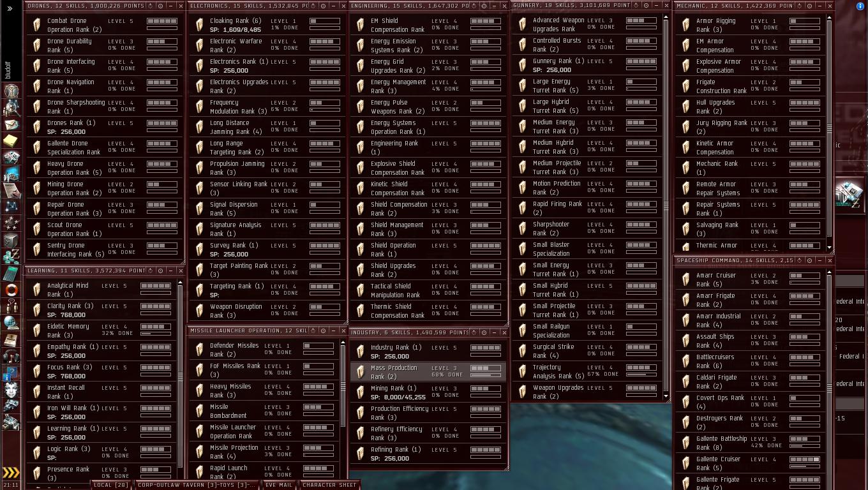Click the EM Shield Compensation skill book icon
Image resolution: width=868 pixels, height=490 pixels.
point(361,25)
